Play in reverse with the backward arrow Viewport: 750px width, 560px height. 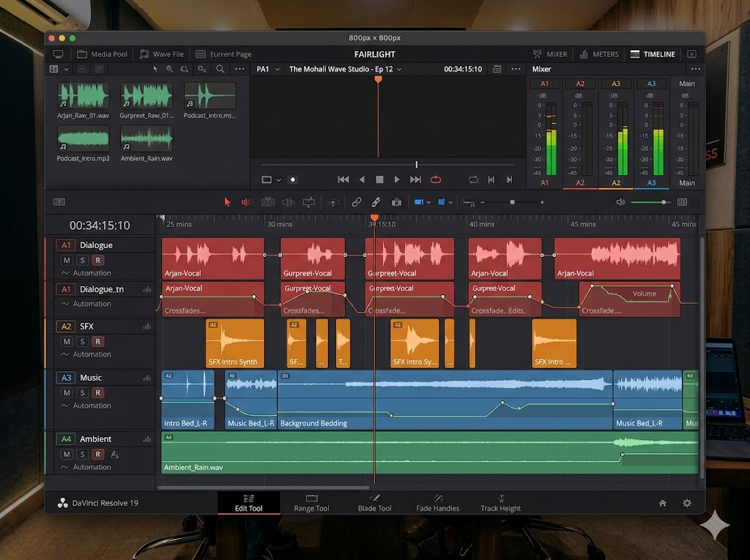[x=362, y=179]
